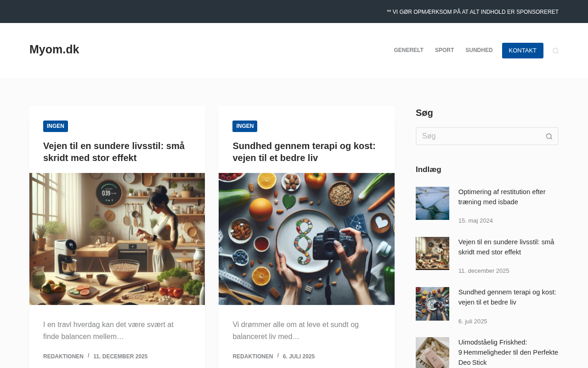Image resolution: width=588 pixels, height=368 pixels.
Task: Open the kitchen woman featured image
Action: [x=117, y=239]
